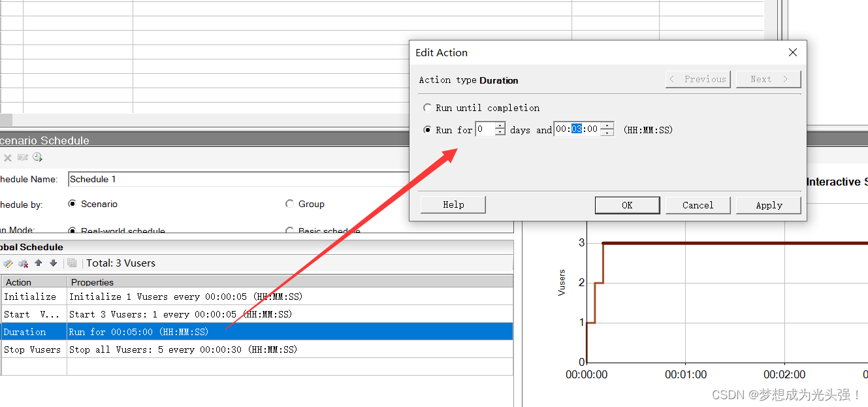Decrease the HH:MM:SS time spinner
The image size is (868, 407).
[x=607, y=133]
